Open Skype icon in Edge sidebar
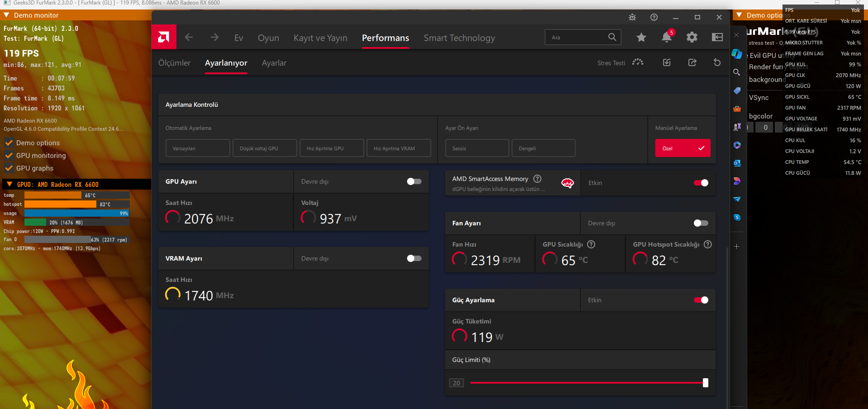868x409 pixels. click(x=737, y=217)
